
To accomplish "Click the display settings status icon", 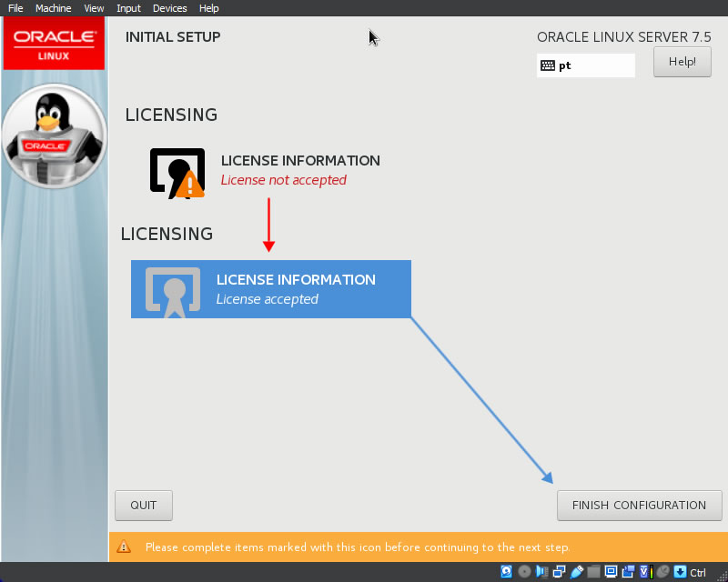I will pyautogui.click(x=611, y=572).
